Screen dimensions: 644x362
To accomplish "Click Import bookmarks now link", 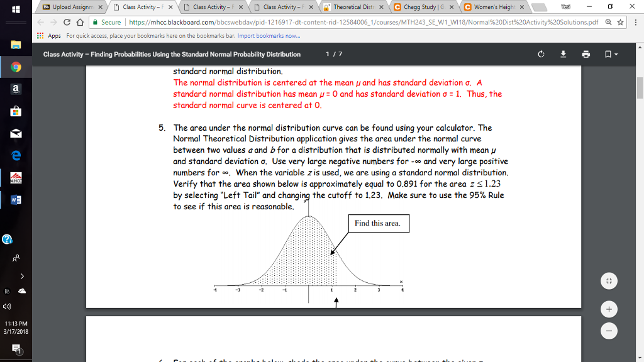I will click(x=269, y=36).
